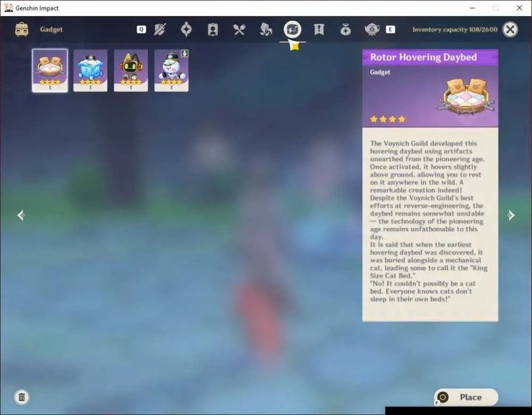Open the Character Development Items tab
Screen dimensions: 532x415
pyautogui.click(x=213, y=29)
